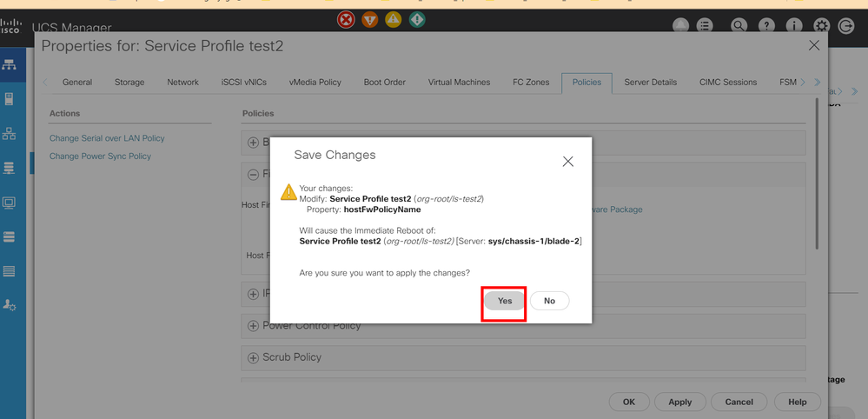This screenshot has width=868, height=419.
Task: Open the Admin user-gear sidebar icon
Action: (10, 304)
